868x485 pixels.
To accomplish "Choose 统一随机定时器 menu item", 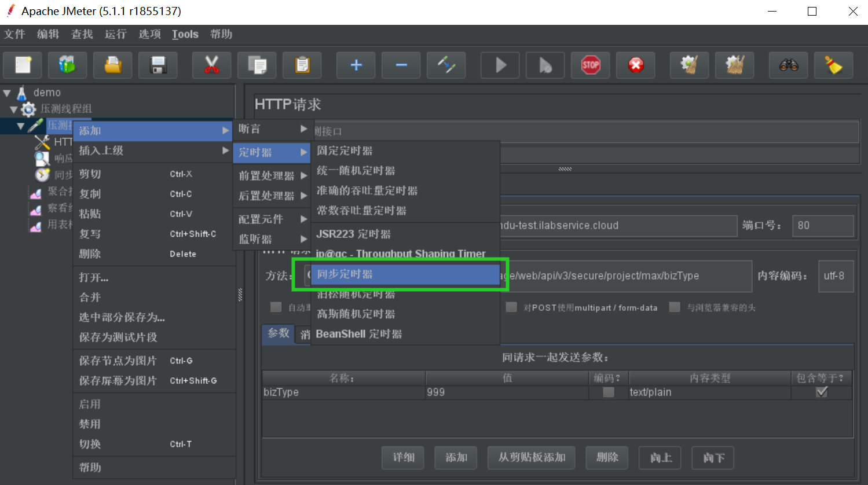I will tap(405, 171).
